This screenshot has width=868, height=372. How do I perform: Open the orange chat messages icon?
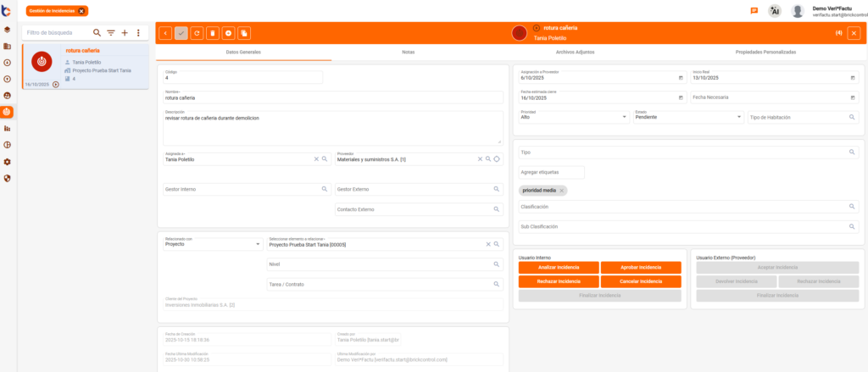tap(754, 11)
